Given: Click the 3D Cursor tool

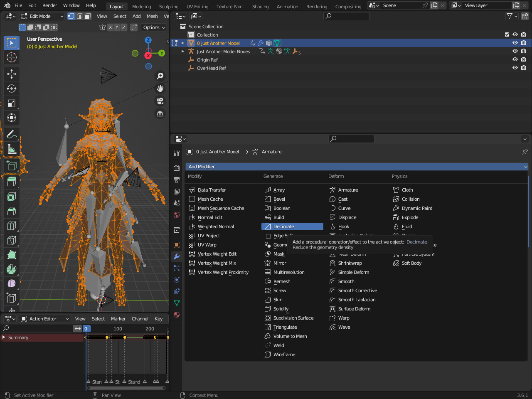Looking at the screenshot, I should pos(12,57).
